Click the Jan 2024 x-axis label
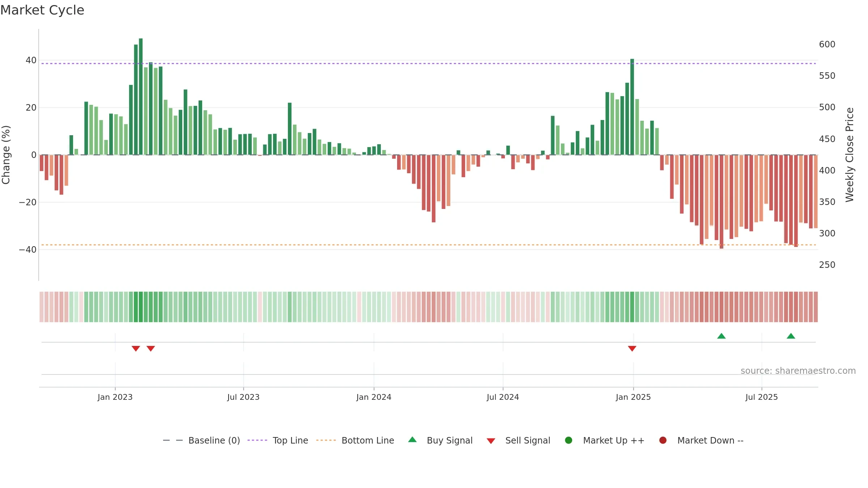868x488 pixels. coord(374,397)
